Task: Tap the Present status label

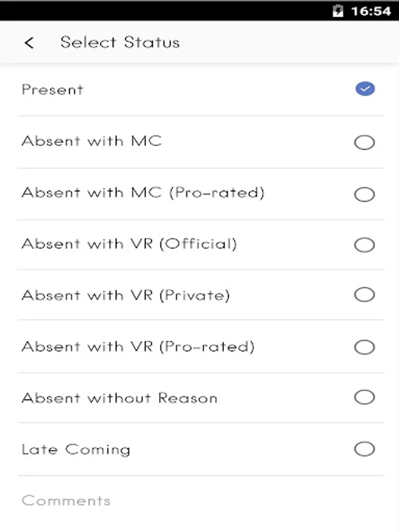Action: 53,90
